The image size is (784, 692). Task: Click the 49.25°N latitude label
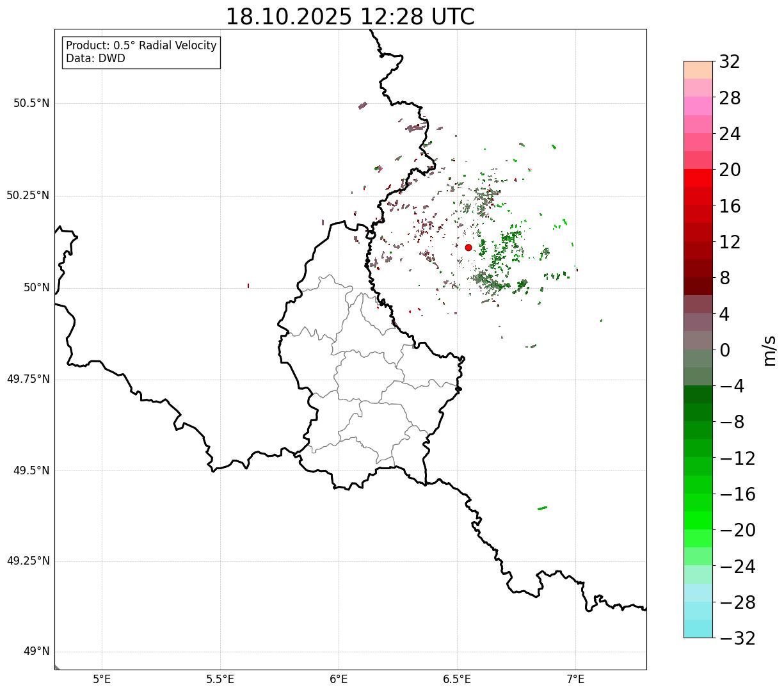coord(28,561)
